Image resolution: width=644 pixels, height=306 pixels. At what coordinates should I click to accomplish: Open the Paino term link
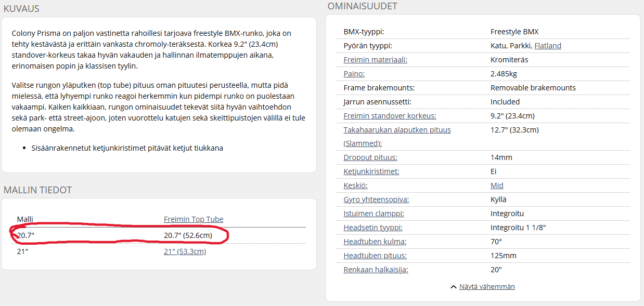[x=354, y=74]
